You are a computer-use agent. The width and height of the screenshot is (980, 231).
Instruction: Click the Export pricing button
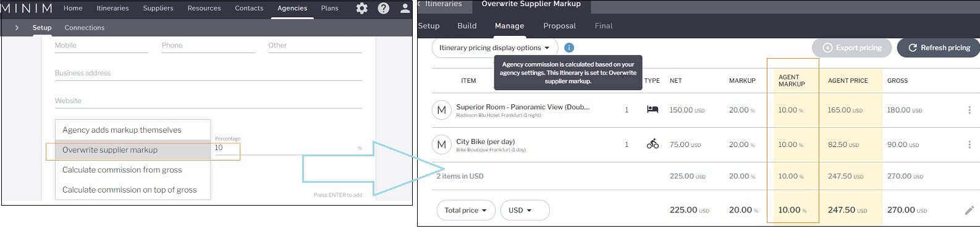coord(851,48)
